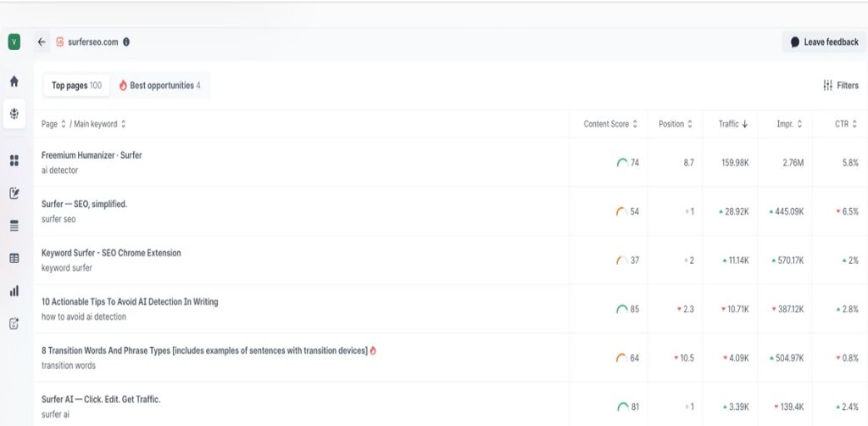Image resolution: width=868 pixels, height=426 pixels.
Task: Click the keyword 'ai detector'
Action: [60, 170]
